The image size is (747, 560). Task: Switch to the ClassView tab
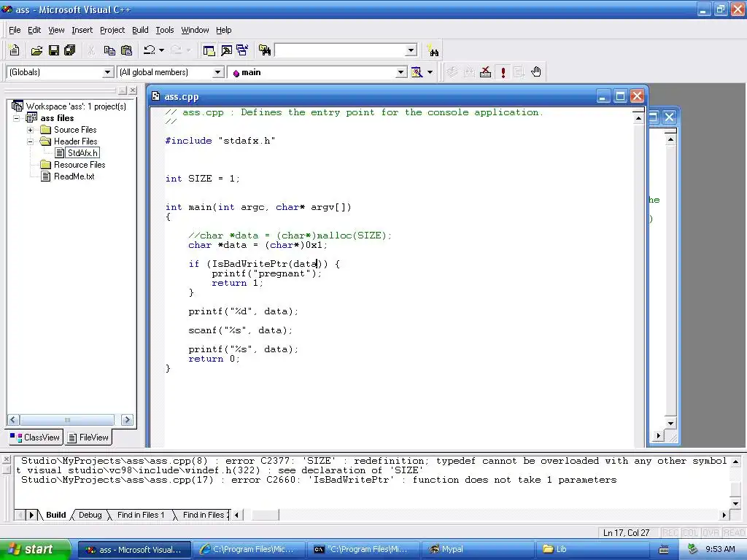(x=35, y=437)
